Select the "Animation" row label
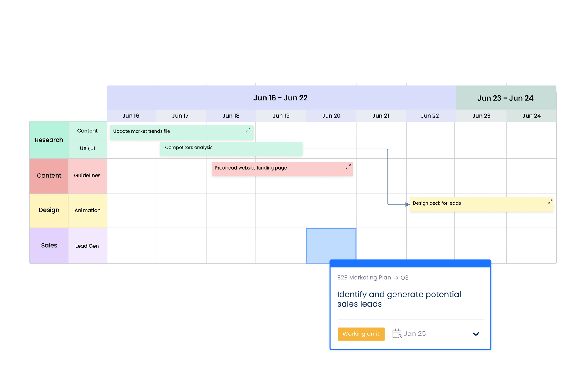Screen dimensions: 586x392 [x=87, y=210]
